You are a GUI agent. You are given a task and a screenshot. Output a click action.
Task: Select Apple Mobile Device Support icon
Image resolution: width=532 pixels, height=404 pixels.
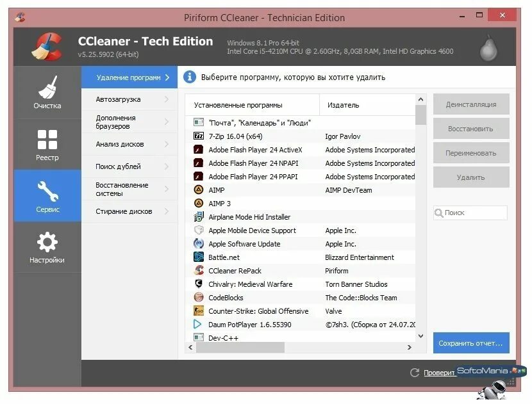click(x=199, y=230)
